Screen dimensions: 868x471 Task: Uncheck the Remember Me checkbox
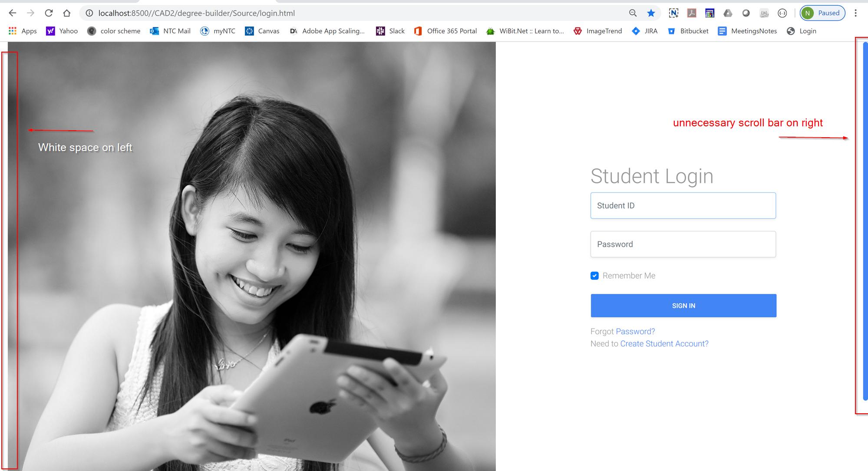[x=594, y=276]
